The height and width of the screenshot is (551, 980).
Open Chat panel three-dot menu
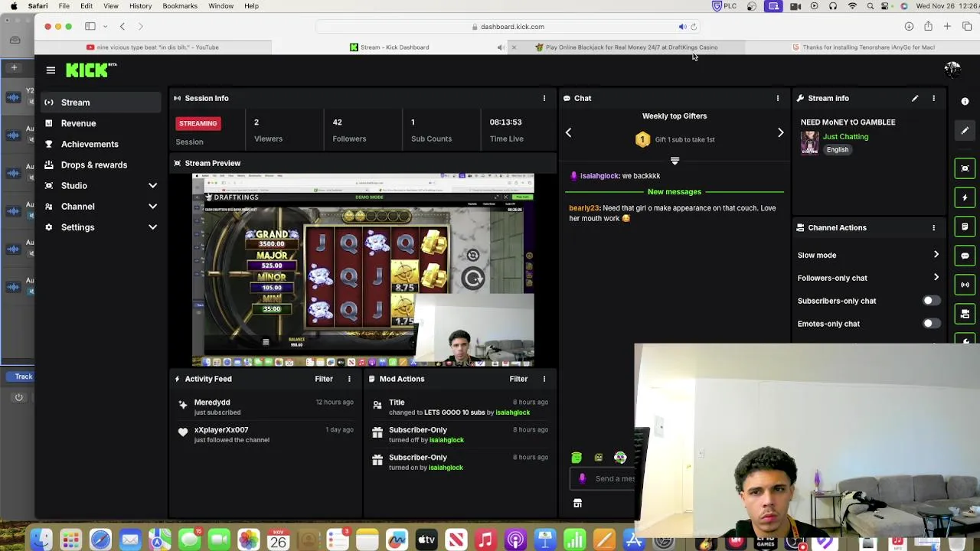point(778,98)
